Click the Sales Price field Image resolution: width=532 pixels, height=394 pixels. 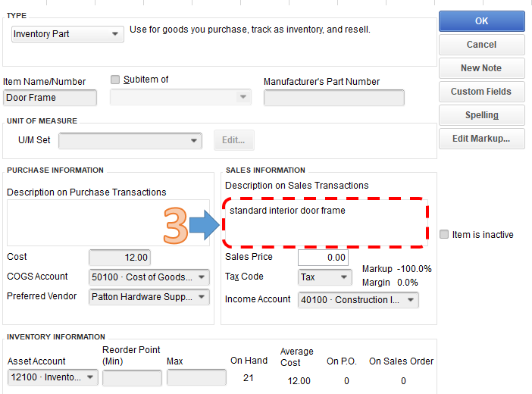click(323, 258)
